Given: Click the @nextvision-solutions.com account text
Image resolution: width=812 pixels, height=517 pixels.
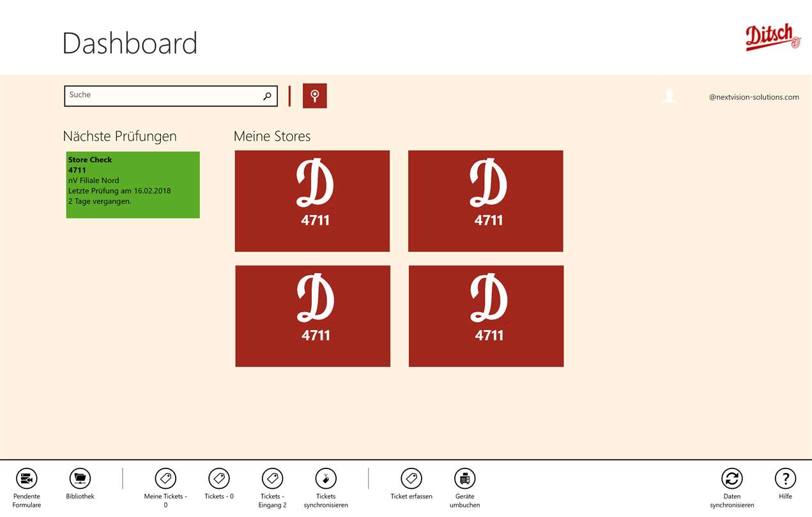Looking at the screenshot, I should tap(754, 97).
